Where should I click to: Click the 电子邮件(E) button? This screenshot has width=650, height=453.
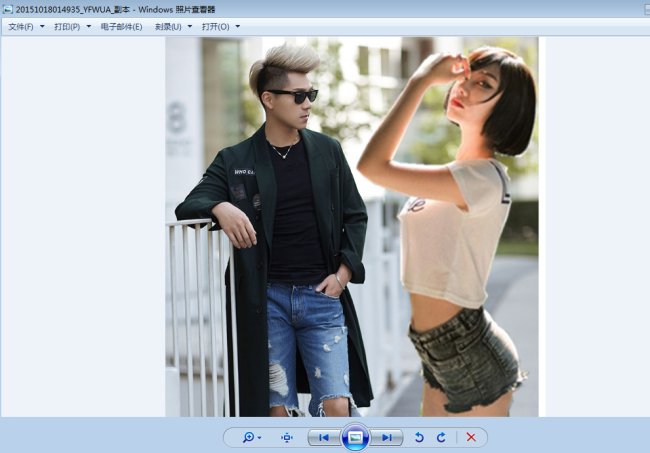point(122,26)
